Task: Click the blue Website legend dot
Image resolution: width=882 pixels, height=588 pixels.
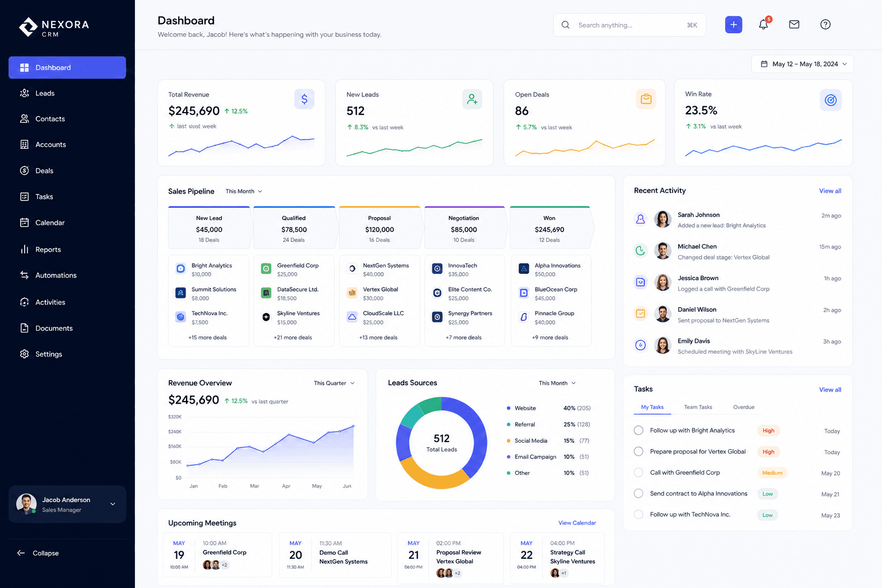Action: [x=508, y=408]
